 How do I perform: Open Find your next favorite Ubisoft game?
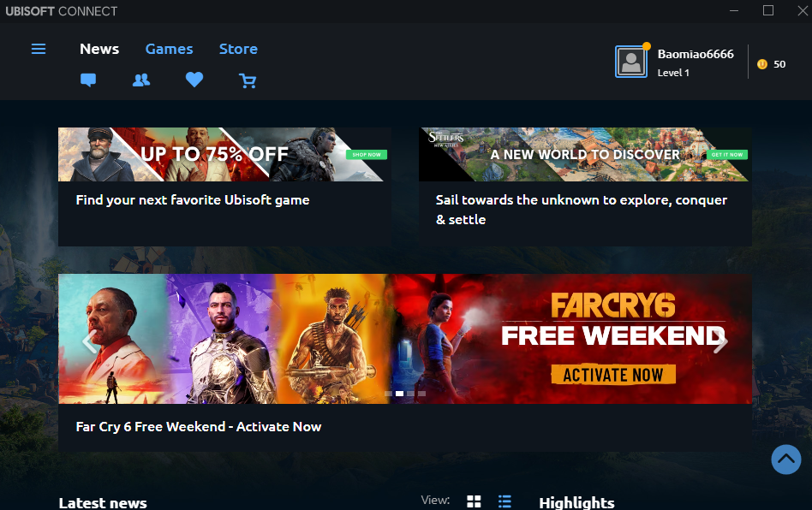pyautogui.click(x=193, y=200)
